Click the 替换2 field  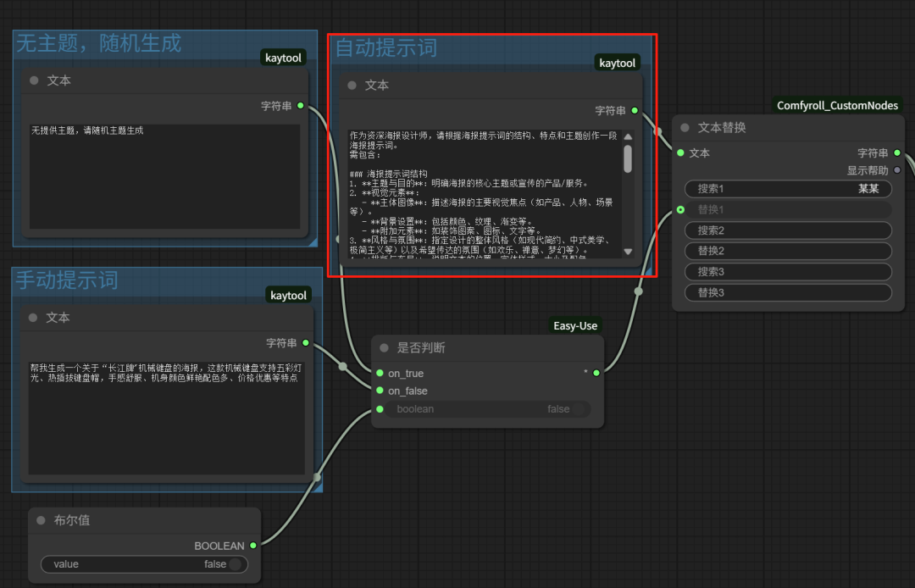(788, 251)
